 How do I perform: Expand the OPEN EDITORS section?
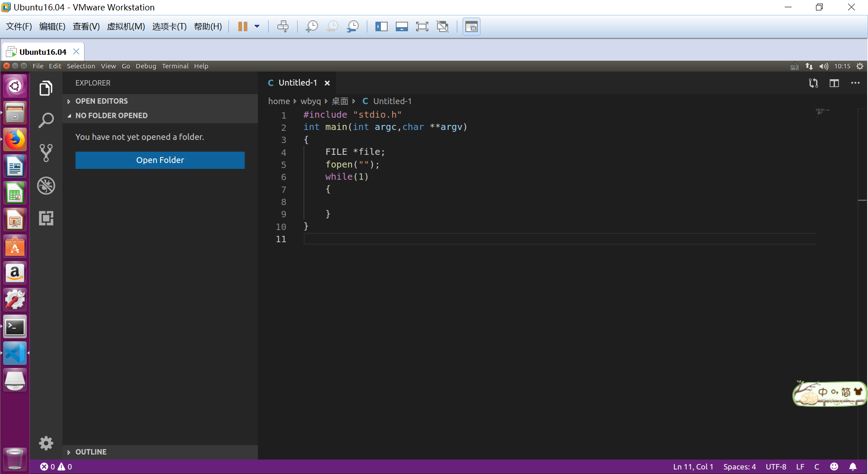tap(102, 101)
